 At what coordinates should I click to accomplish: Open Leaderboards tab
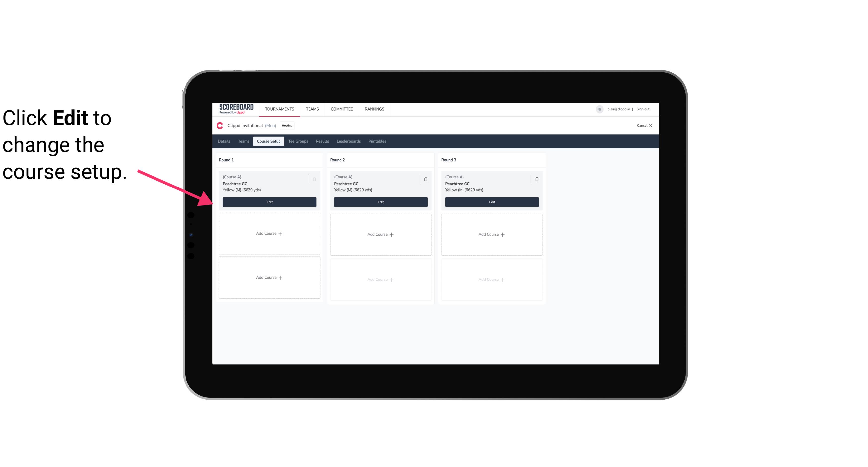pyautogui.click(x=348, y=141)
